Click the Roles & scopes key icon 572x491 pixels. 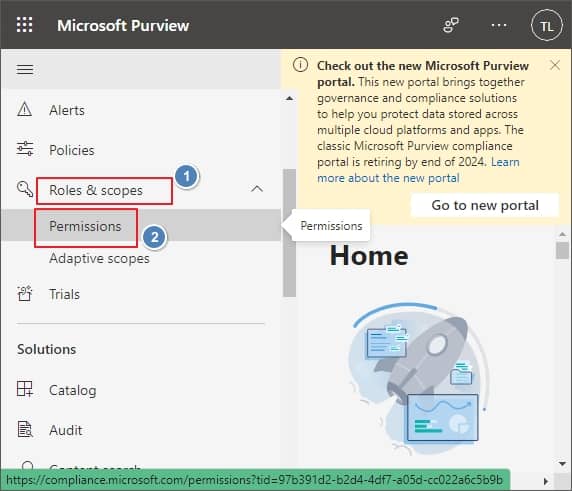(x=25, y=189)
